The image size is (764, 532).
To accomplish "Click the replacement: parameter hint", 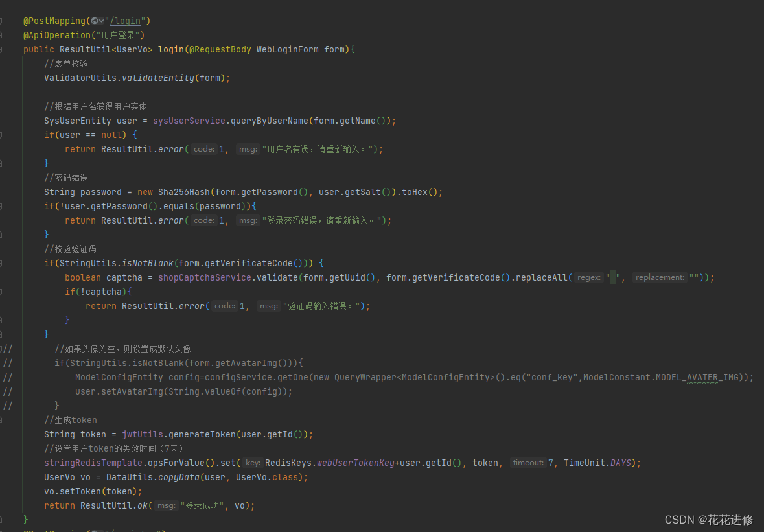I will click(x=660, y=277).
